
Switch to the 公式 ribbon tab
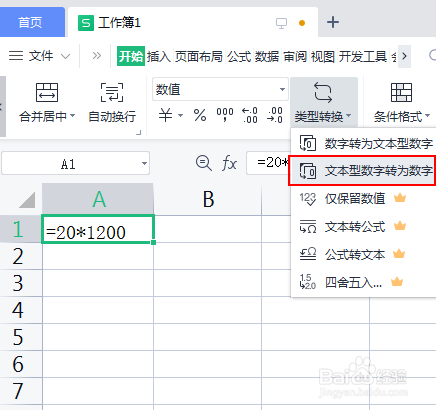click(239, 56)
